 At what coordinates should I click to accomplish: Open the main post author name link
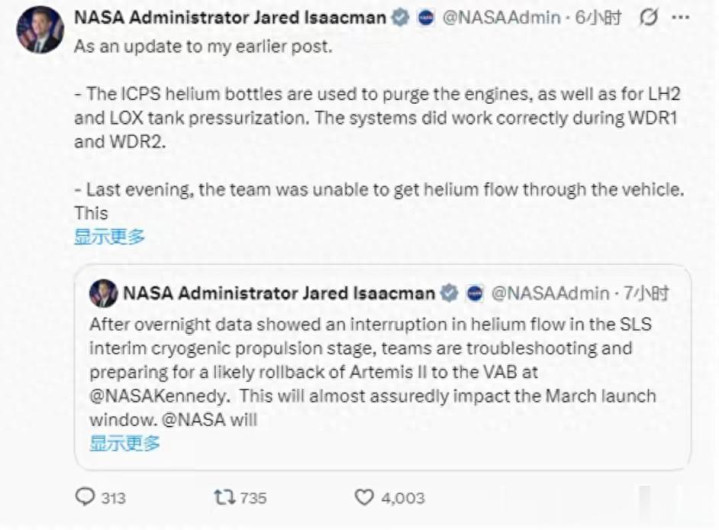pyautogui.click(x=229, y=19)
